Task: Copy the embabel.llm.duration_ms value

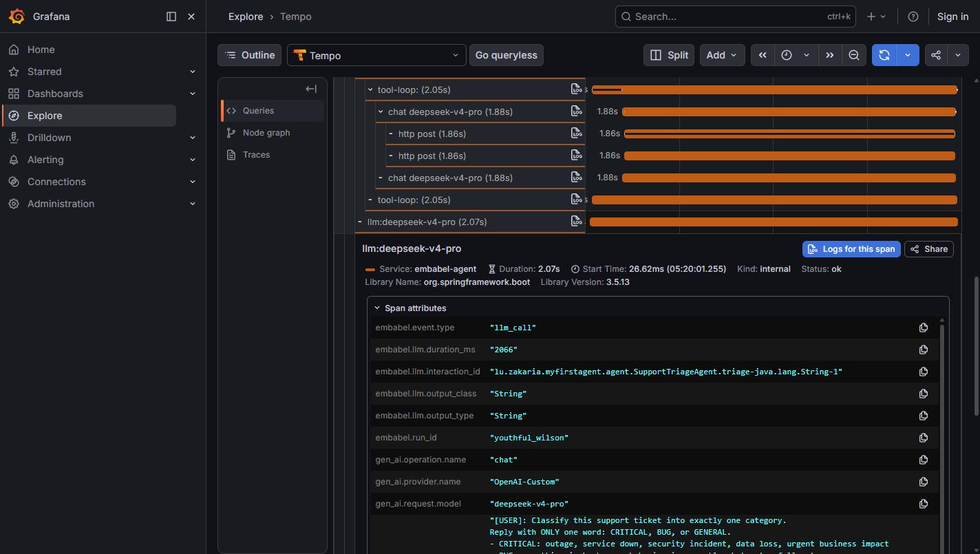Action: pyautogui.click(x=924, y=350)
